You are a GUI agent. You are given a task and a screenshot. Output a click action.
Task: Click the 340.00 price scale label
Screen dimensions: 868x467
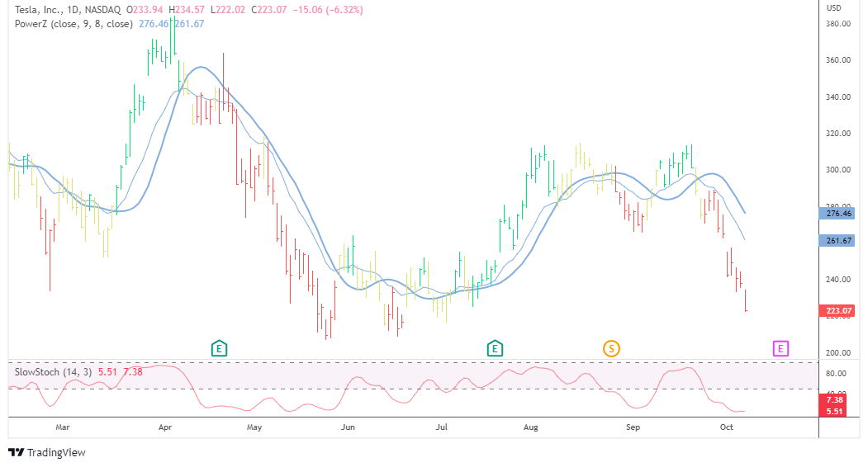coord(838,97)
